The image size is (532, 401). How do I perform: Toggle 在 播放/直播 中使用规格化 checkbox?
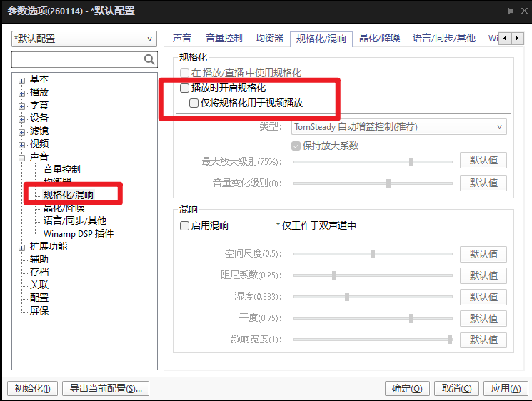point(184,73)
